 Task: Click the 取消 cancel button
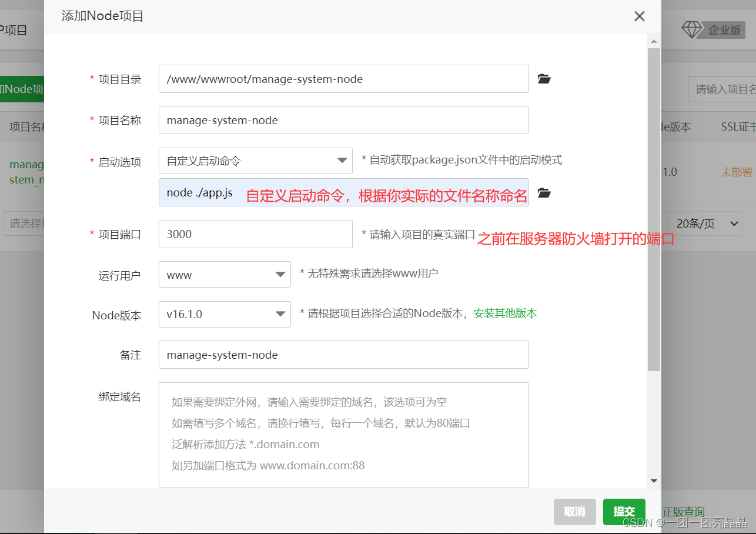[575, 512]
